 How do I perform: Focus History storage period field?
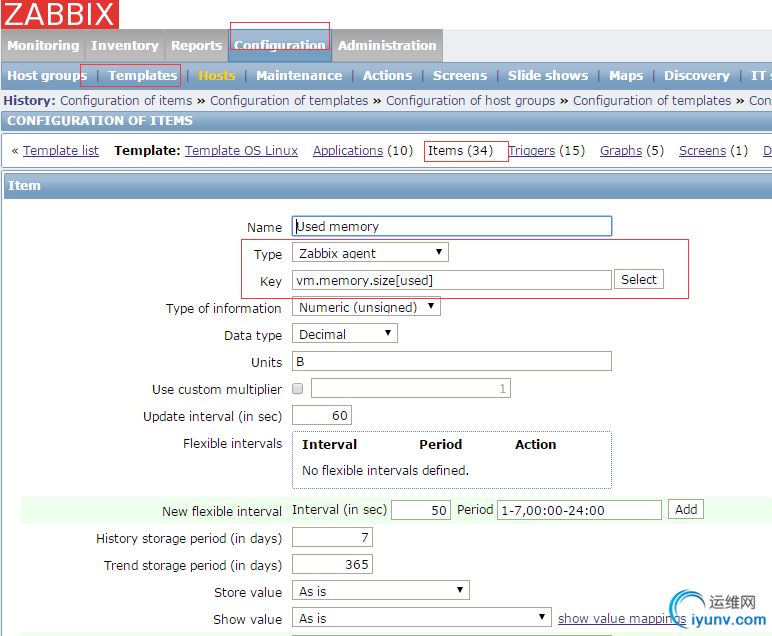point(332,537)
